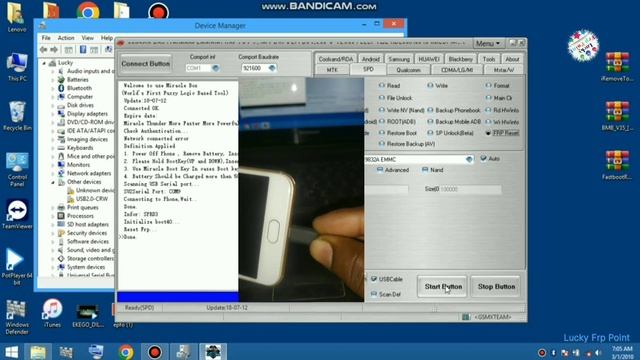Expand Audio inputs node in Device Manager

[53, 71]
